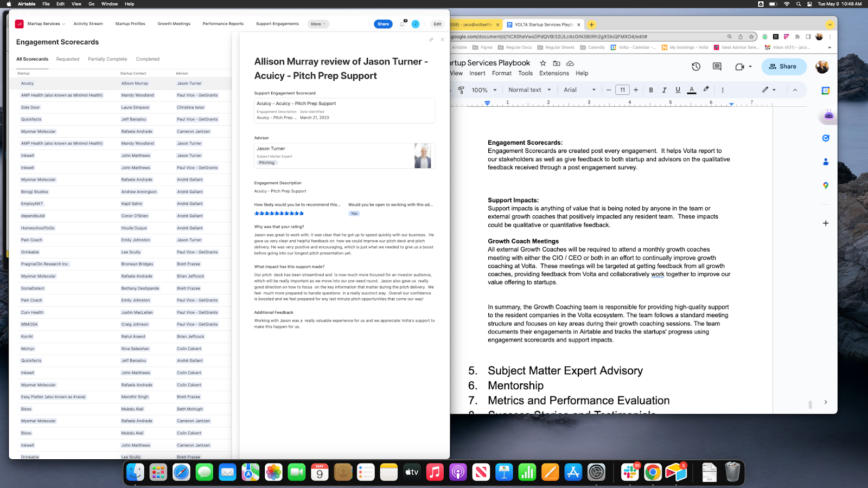Click the red Airtable base logo icon
This screenshot has width=868, height=488.
[20, 24]
